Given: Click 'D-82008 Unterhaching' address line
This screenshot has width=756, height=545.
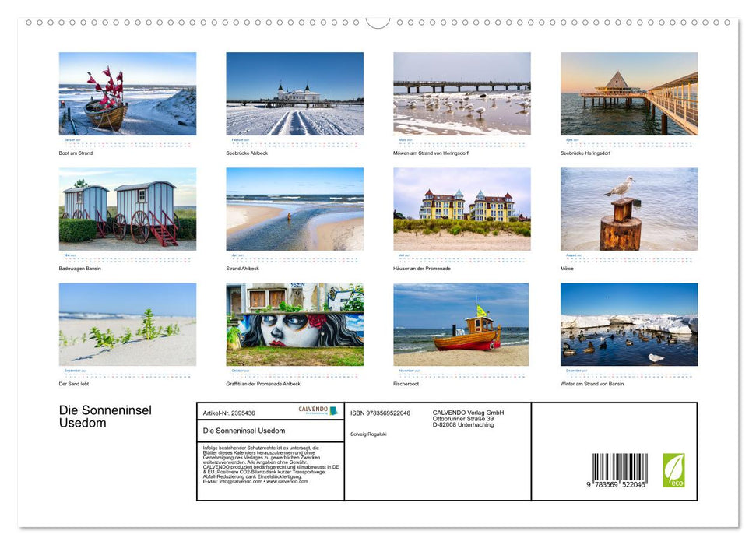Looking at the screenshot, I should click(462, 425).
